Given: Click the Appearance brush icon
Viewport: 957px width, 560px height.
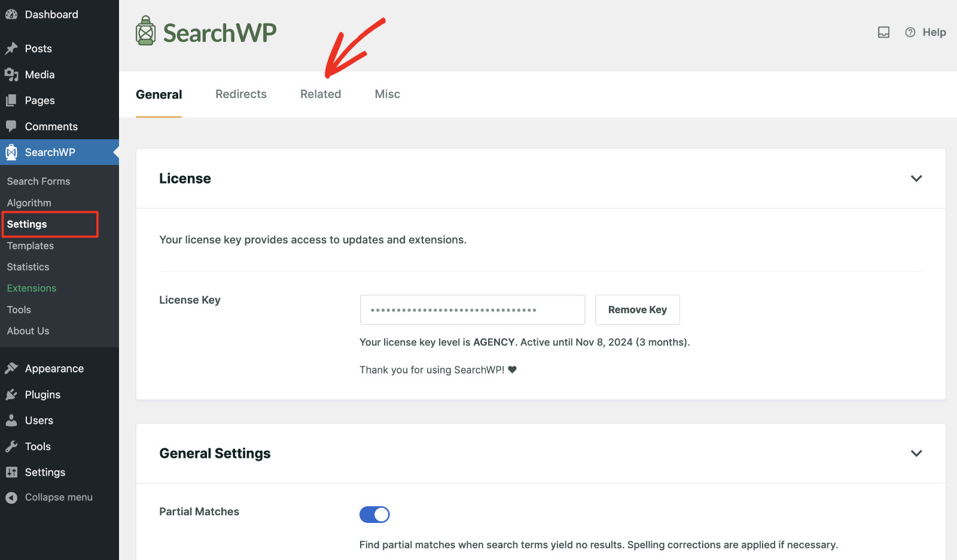Looking at the screenshot, I should (11, 369).
